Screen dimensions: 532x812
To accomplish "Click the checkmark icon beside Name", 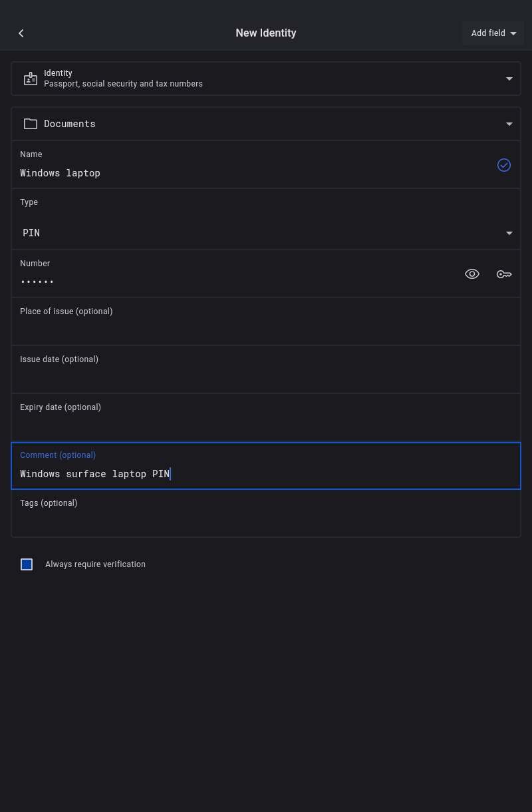I will click(504, 165).
